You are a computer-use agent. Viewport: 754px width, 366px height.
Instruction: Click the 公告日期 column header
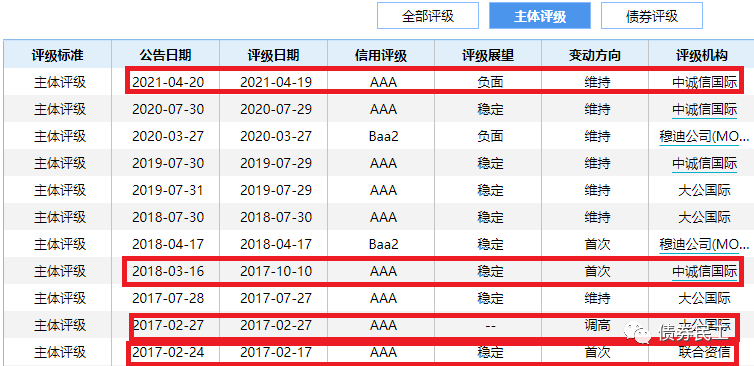coord(165,55)
